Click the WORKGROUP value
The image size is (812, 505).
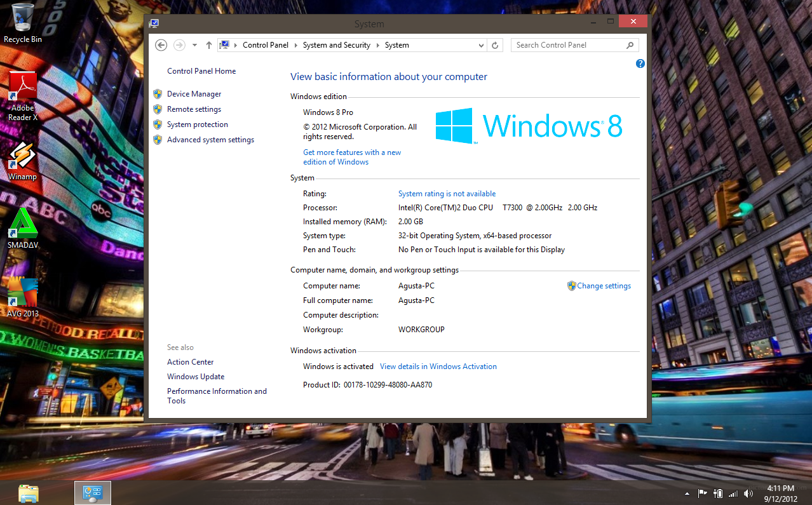pos(421,330)
